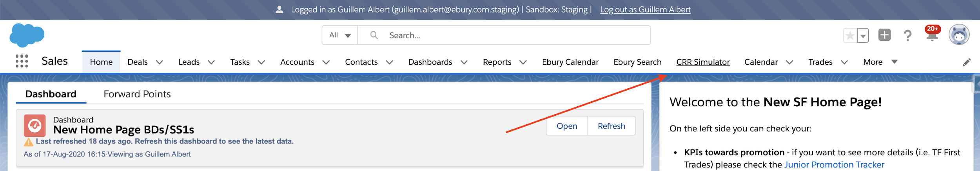This screenshot has width=980, height=171.
Task: Open the Ebury Search tab
Action: 637,62
